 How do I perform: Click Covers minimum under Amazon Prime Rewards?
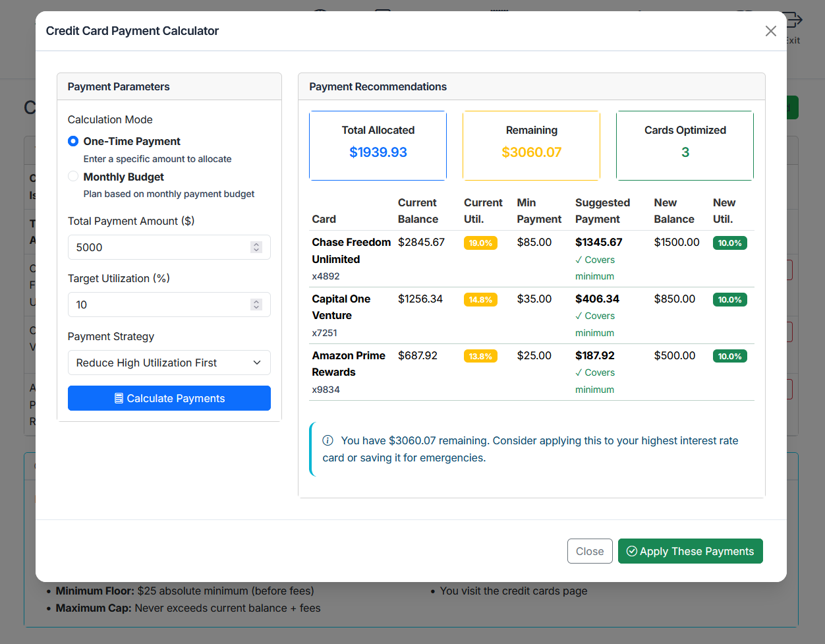pos(594,381)
